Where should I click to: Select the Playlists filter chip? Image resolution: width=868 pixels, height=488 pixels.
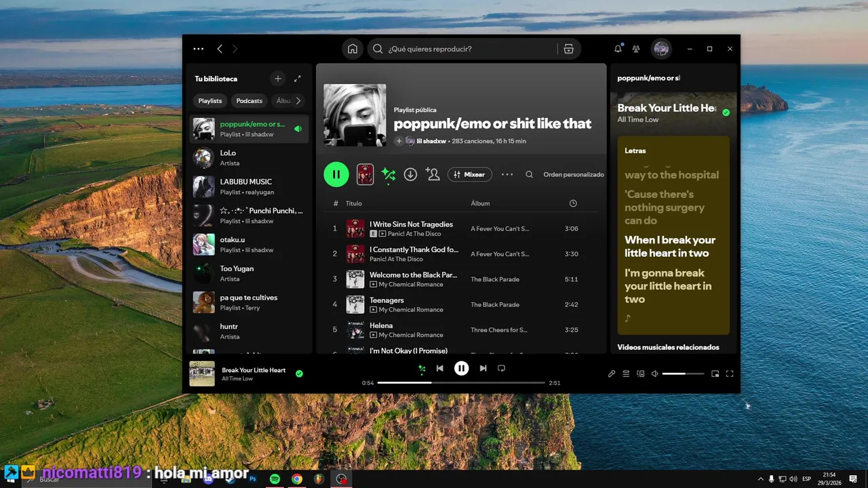click(x=210, y=101)
